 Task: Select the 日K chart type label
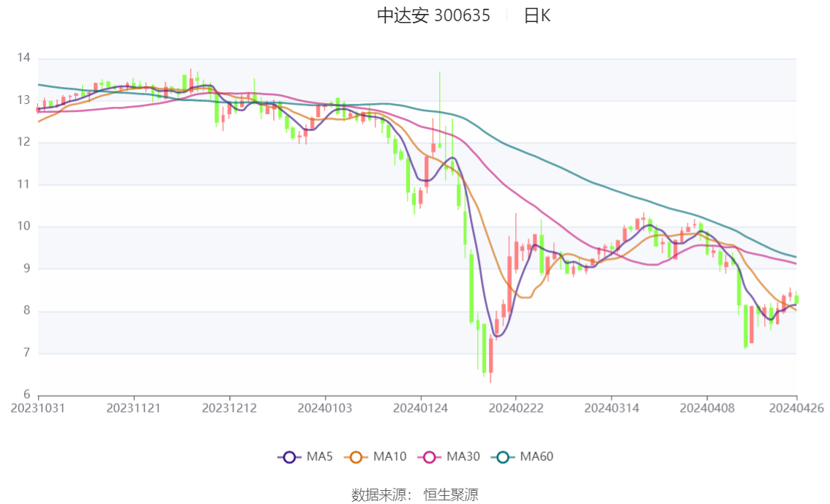536,16
